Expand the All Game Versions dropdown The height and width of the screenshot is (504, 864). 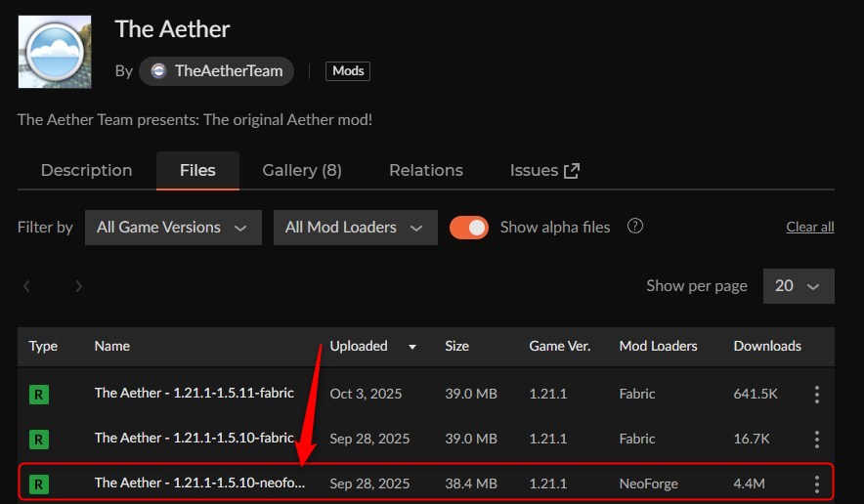(173, 228)
